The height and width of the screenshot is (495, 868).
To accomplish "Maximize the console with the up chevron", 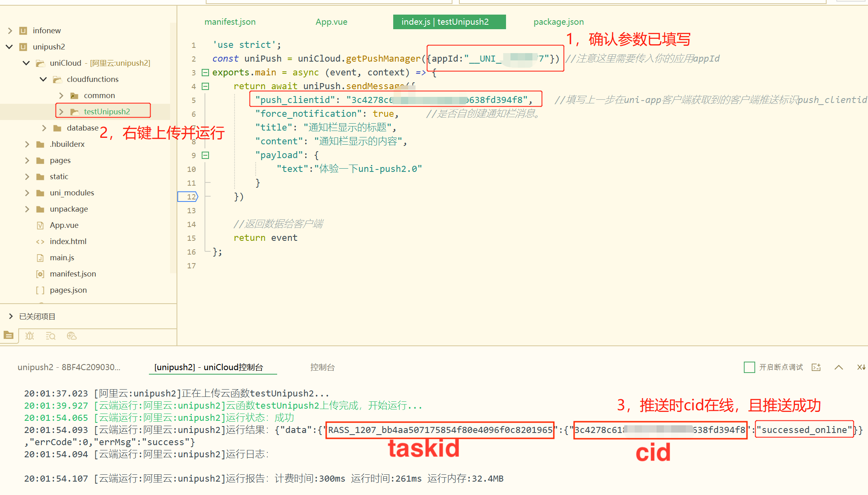I will pos(839,367).
